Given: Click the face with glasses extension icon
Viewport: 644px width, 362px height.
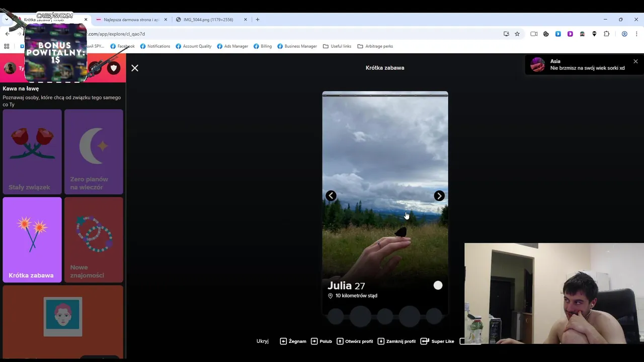Looking at the screenshot, I should point(582,34).
